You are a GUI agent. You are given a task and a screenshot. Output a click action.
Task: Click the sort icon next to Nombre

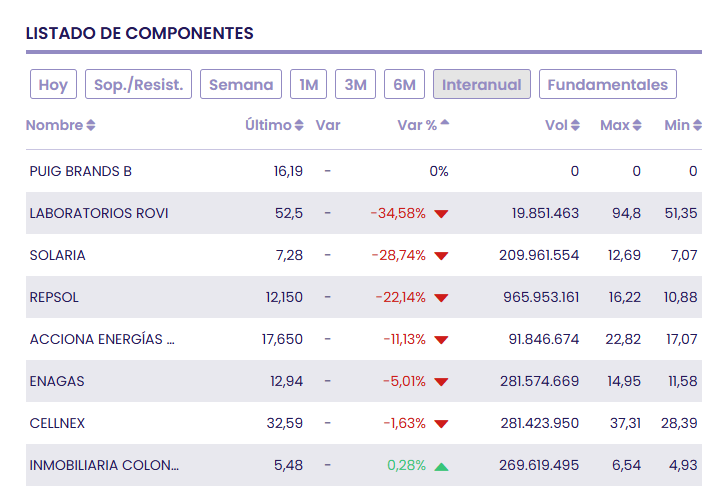click(x=91, y=126)
